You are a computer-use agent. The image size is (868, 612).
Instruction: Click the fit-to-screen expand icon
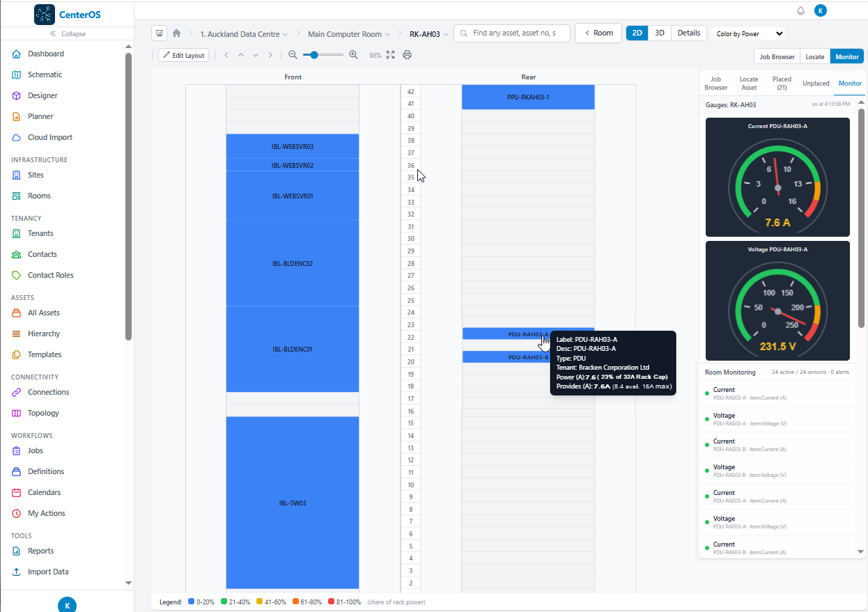point(390,55)
